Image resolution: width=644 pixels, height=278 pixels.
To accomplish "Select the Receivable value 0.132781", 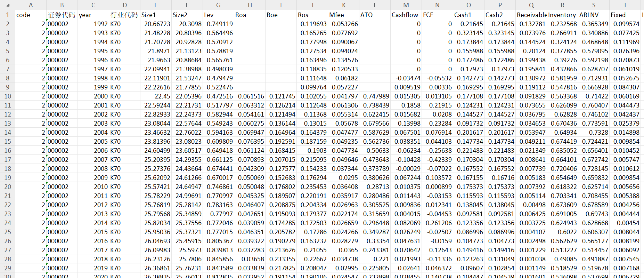I will [531, 24].
